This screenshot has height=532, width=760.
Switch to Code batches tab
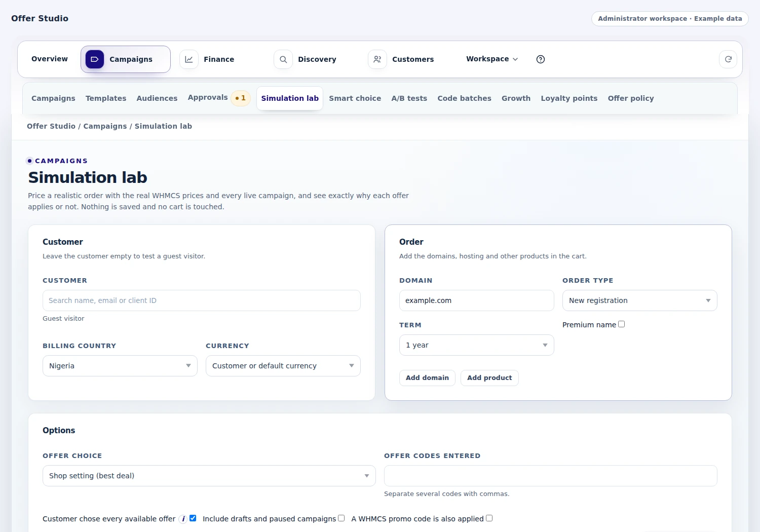point(465,98)
